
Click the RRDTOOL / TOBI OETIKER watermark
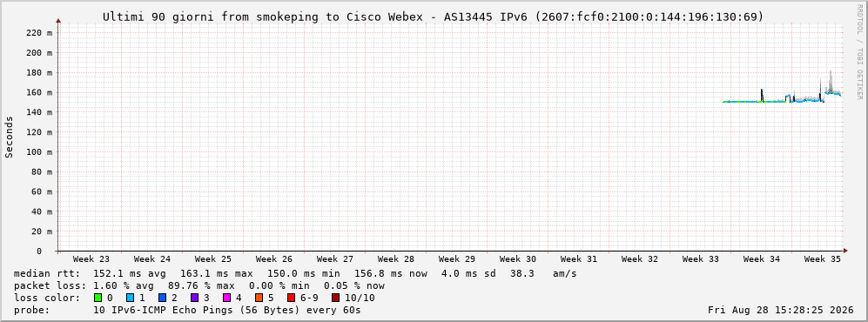859,52
